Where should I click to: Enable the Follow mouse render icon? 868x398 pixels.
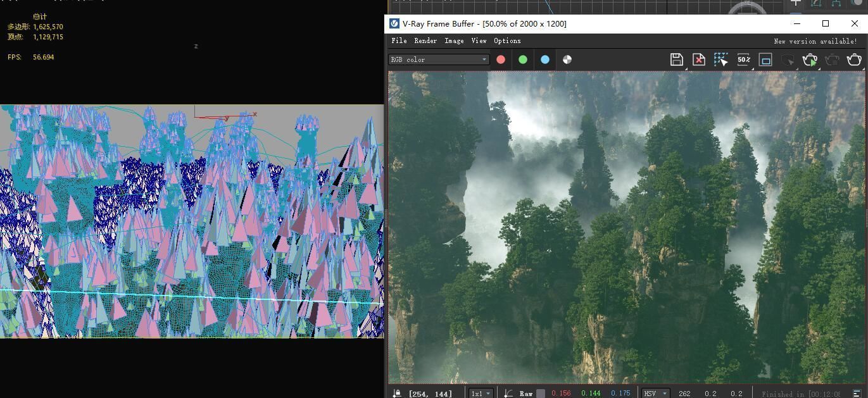[x=720, y=59]
